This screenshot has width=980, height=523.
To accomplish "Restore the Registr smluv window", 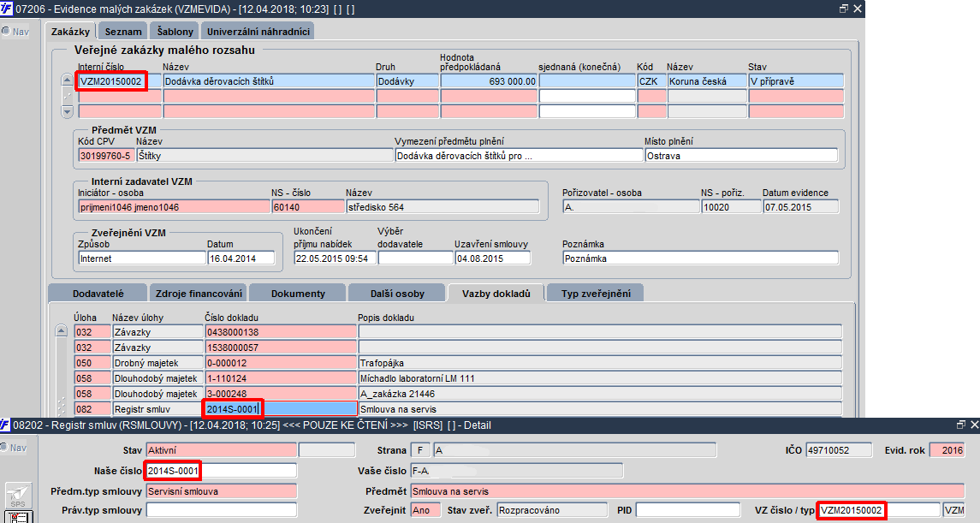I will [961, 425].
